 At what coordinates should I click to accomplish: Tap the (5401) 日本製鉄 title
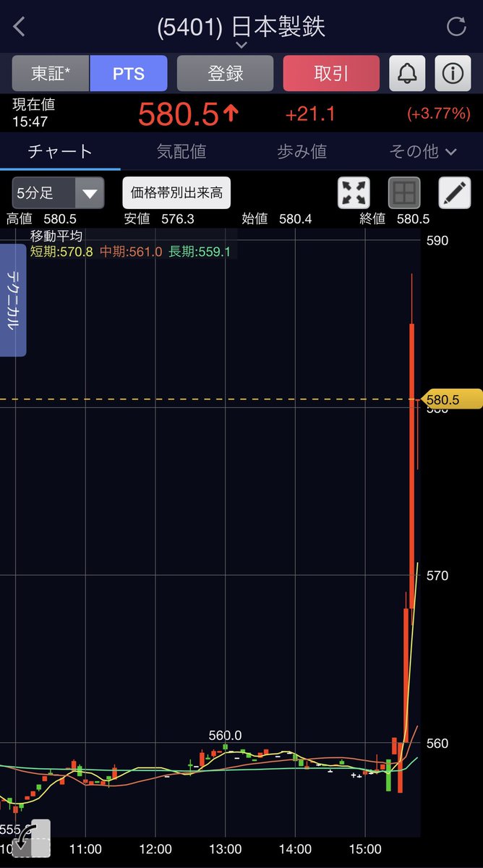click(241, 27)
